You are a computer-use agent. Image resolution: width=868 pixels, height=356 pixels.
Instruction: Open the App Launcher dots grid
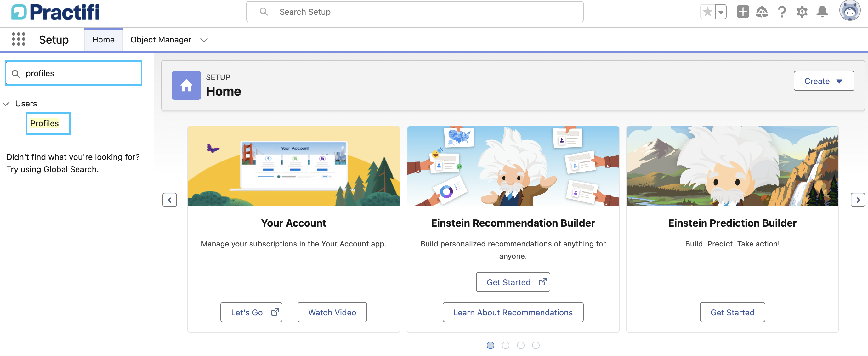19,39
